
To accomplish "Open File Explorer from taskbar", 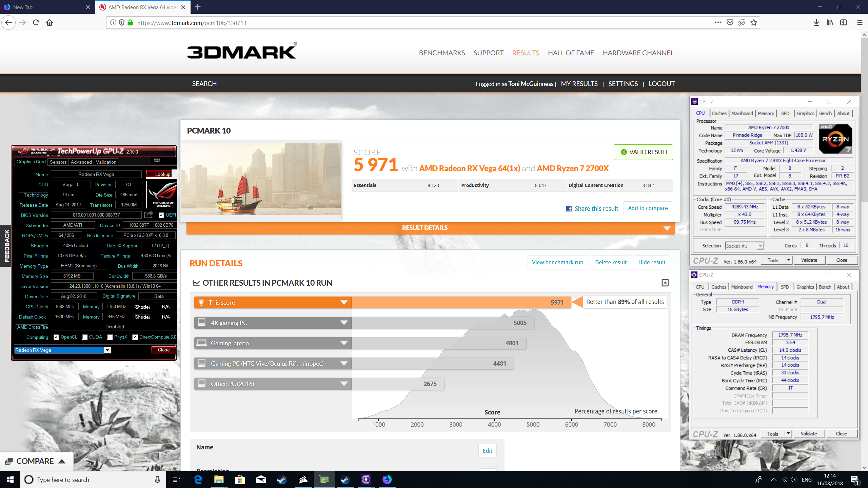I will click(x=219, y=480).
